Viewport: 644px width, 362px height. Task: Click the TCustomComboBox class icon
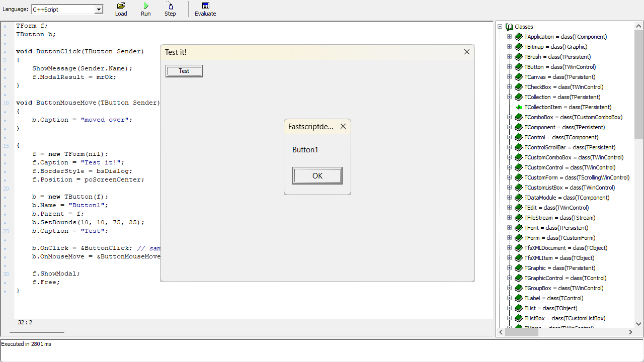click(519, 157)
